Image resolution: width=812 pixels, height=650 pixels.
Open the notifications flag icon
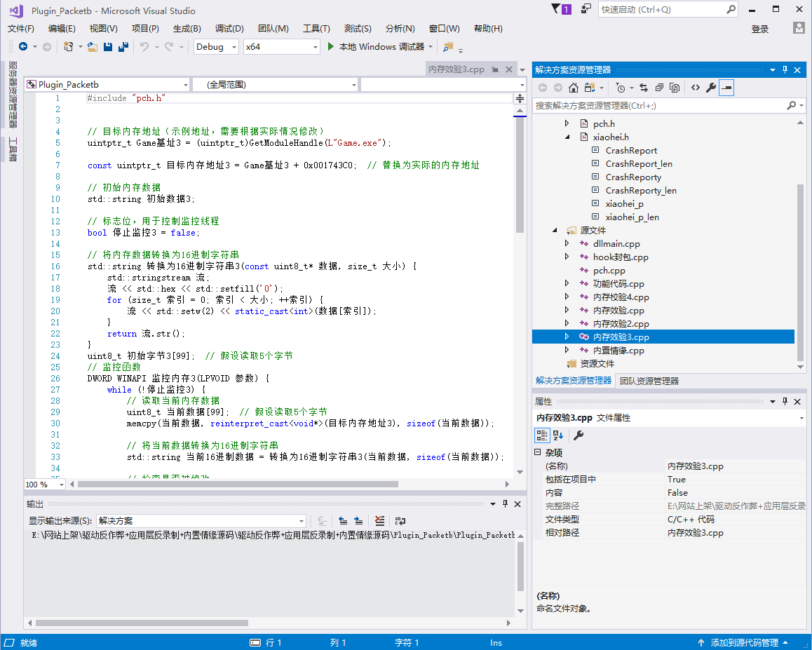coord(556,9)
